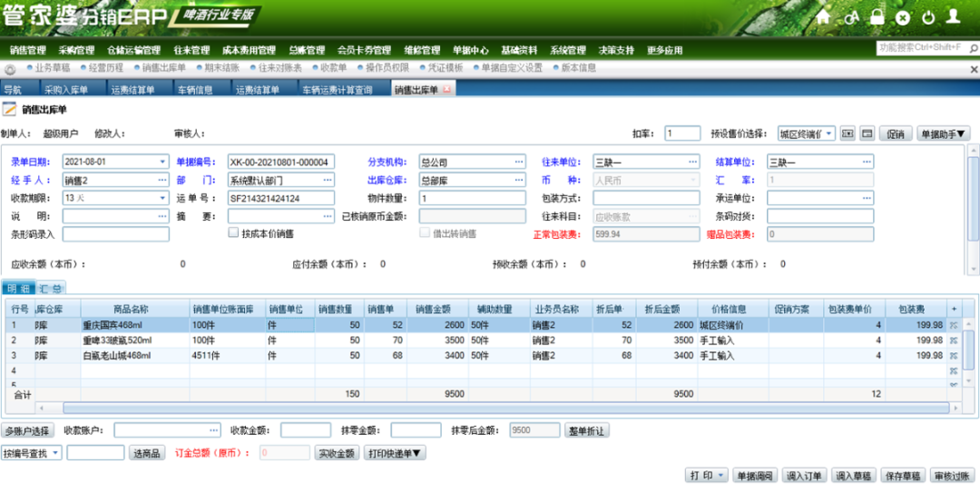Open the 收款账户 ellipsis lookup
This screenshot has width=980, height=484.
(x=214, y=430)
